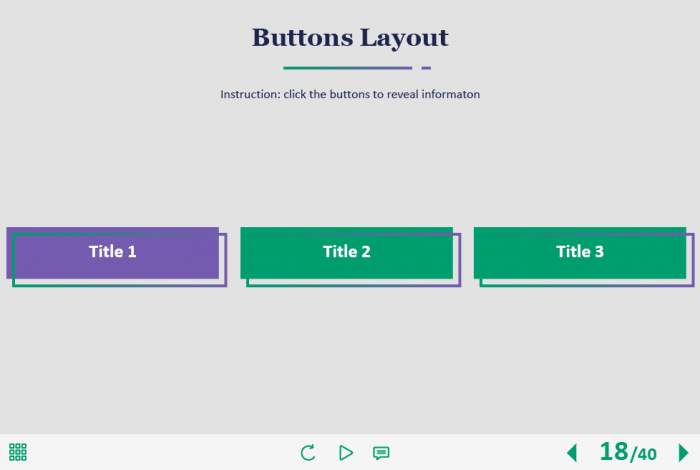Click empty slide area below the buttons

[x=350, y=360]
